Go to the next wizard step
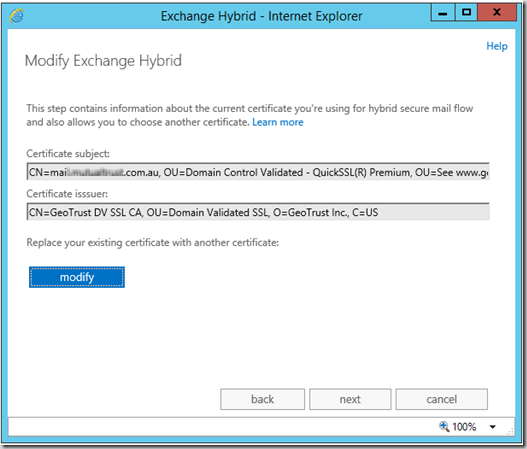Screen dimensions: 527x449 click(x=350, y=399)
